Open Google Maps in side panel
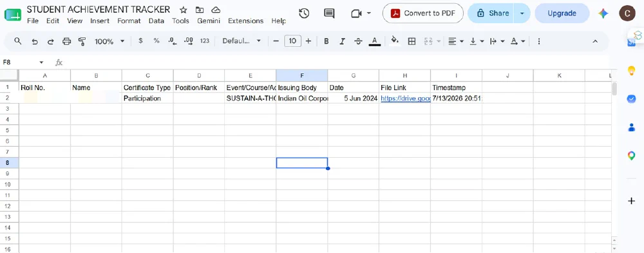The height and width of the screenshot is (253, 644). 632,156
